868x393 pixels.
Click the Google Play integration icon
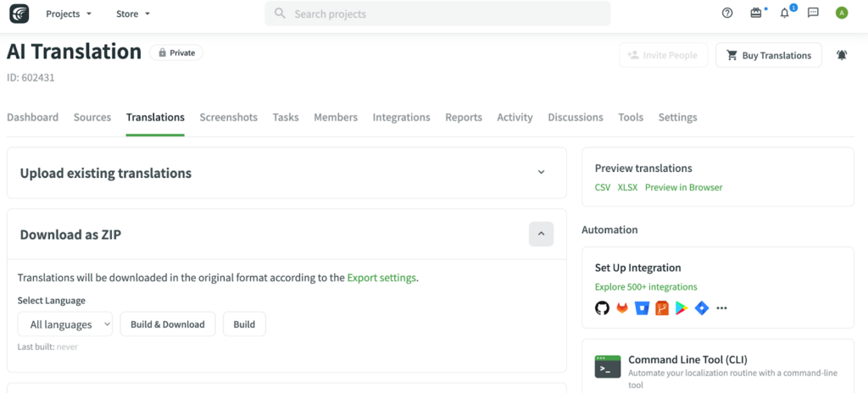tap(681, 308)
